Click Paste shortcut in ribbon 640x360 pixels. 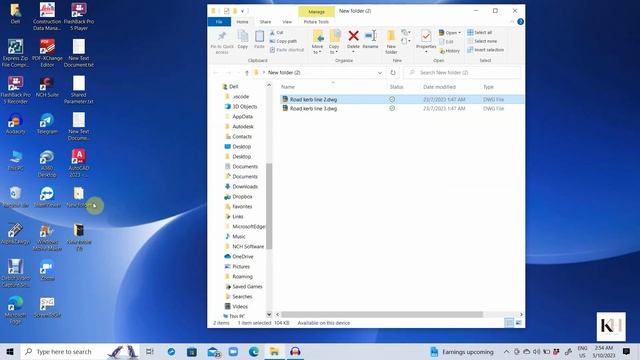(x=287, y=50)
